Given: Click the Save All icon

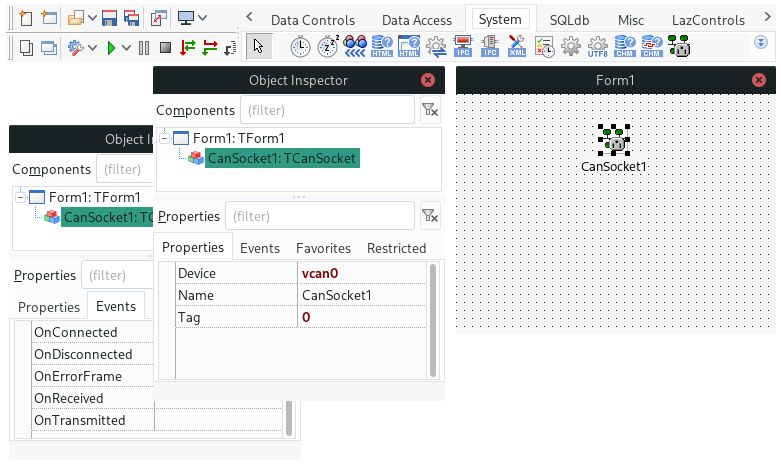Looking at the screenshot, I should pos(131,18).
